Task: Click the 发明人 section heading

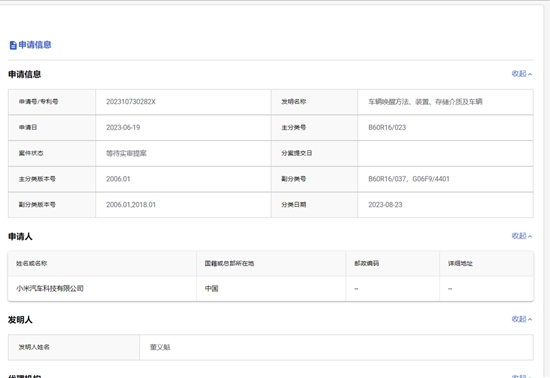Action: (20, 320)
